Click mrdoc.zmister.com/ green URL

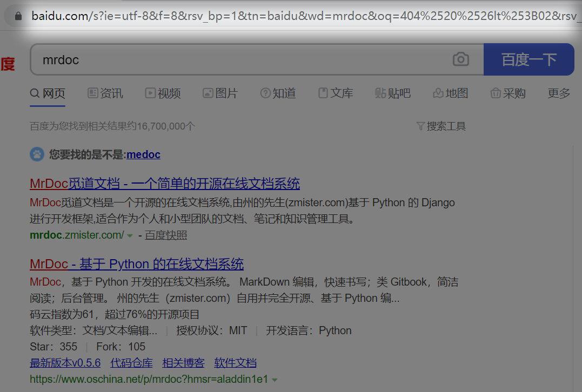pyautogui.click(x=77, y=235)
